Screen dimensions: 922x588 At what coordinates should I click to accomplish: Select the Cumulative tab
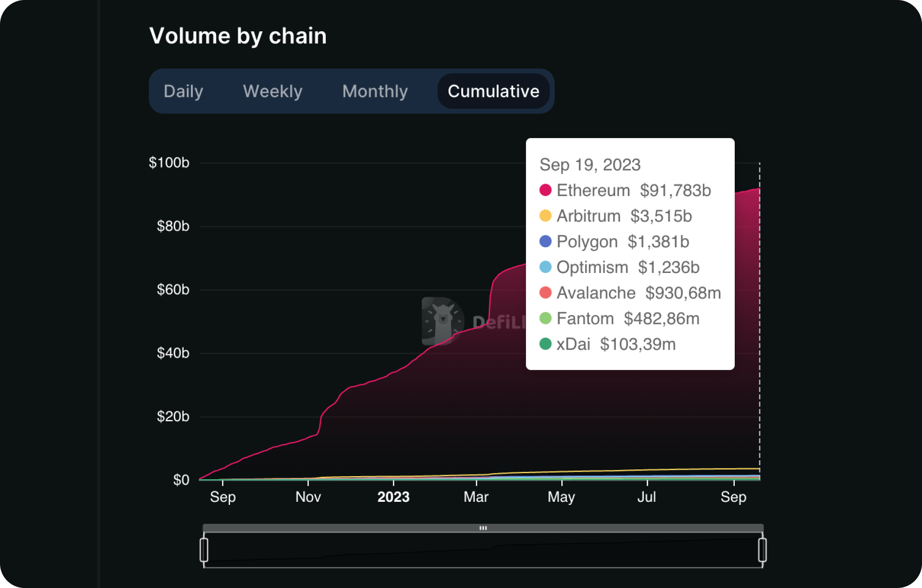[493, 91]
